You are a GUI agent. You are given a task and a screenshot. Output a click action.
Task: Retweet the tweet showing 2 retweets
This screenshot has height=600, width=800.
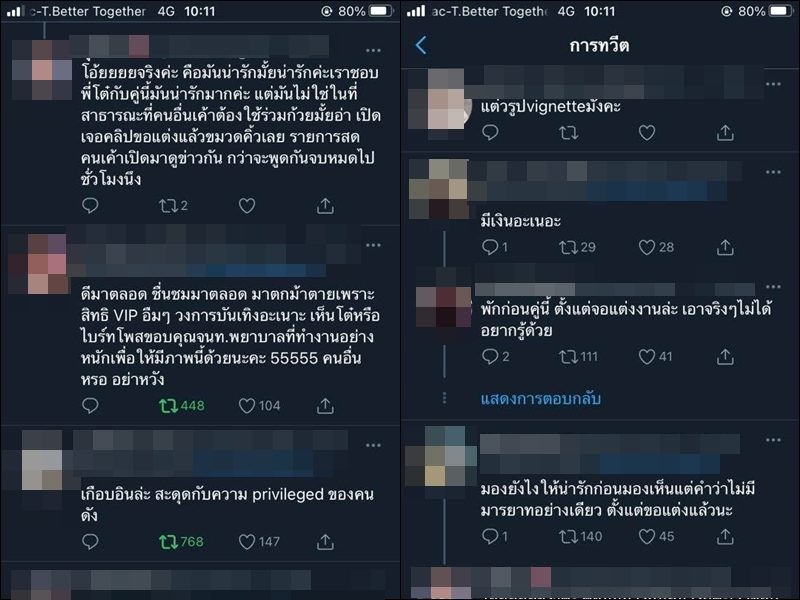pos(173,206)
